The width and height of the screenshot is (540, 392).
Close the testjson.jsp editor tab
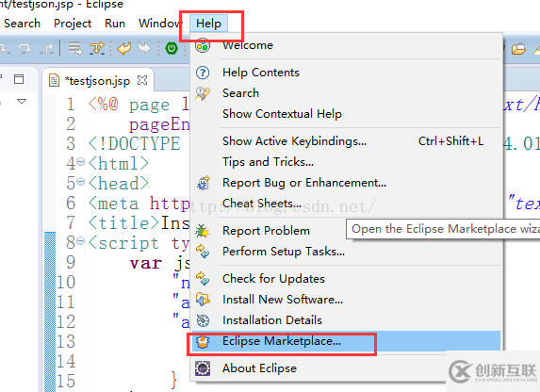tap(142, 80)
